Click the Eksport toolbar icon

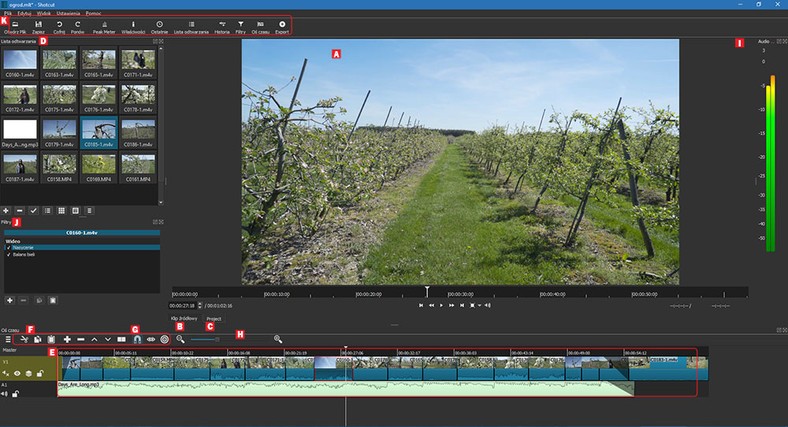282,26
